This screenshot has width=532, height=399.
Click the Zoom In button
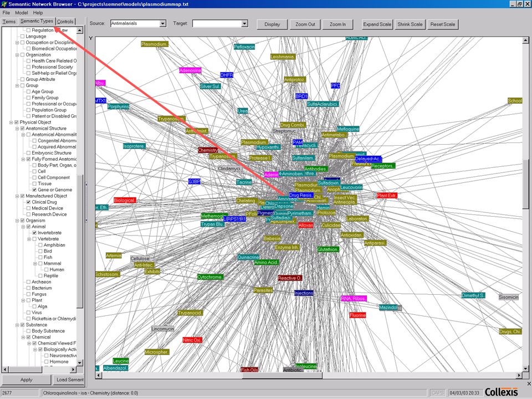click(337, 24)
